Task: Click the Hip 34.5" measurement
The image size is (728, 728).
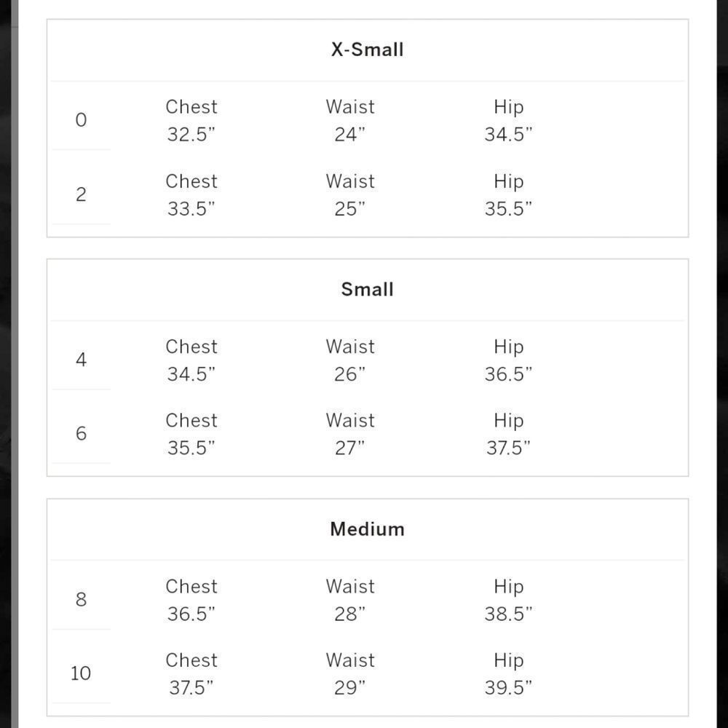Action: (508, 120)
